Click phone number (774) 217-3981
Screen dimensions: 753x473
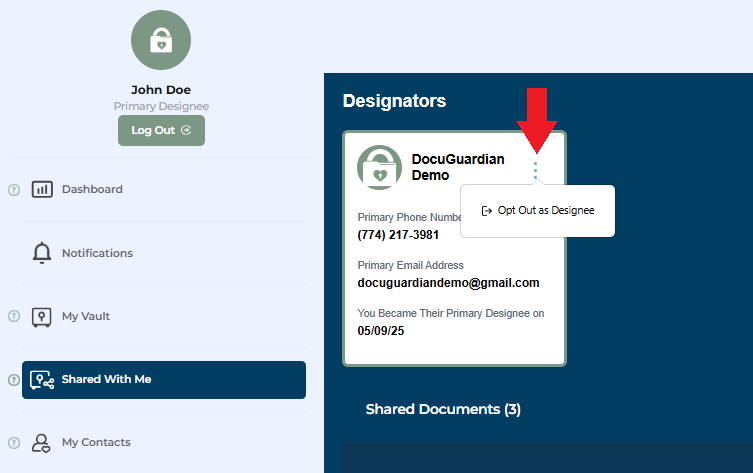point(398,235)
